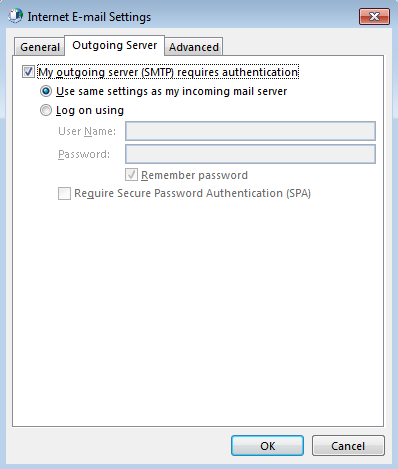398x469 pixels.
Task: Select the Outgoing Server tab
Action: click(x=114, y=45)
